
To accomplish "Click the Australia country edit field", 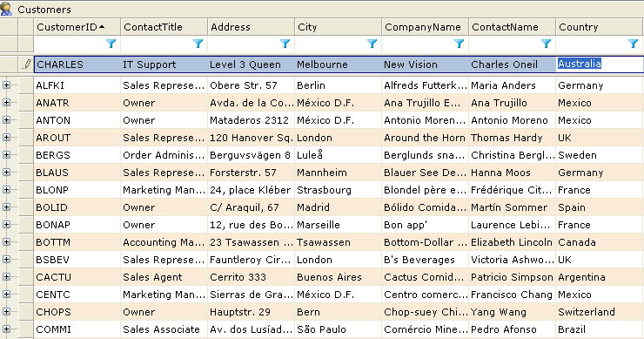I will tap(600, 64).
